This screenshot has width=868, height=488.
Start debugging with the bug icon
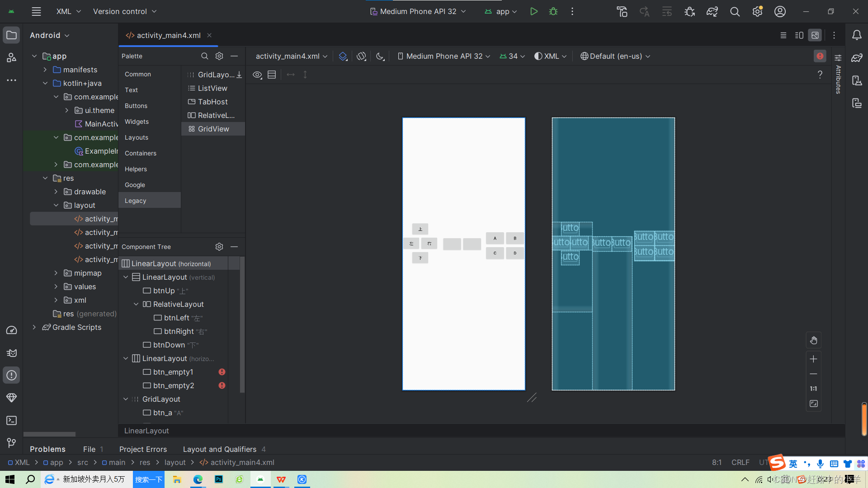553,11
